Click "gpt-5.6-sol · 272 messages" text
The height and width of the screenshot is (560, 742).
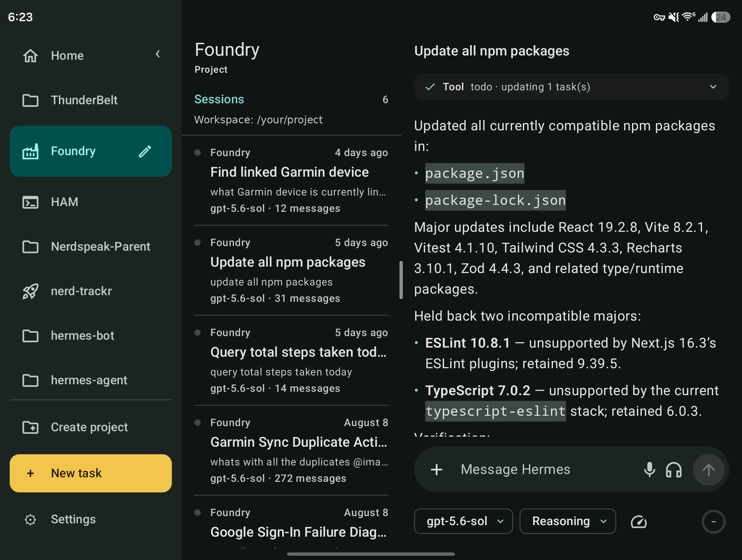[x=278, y=478]
